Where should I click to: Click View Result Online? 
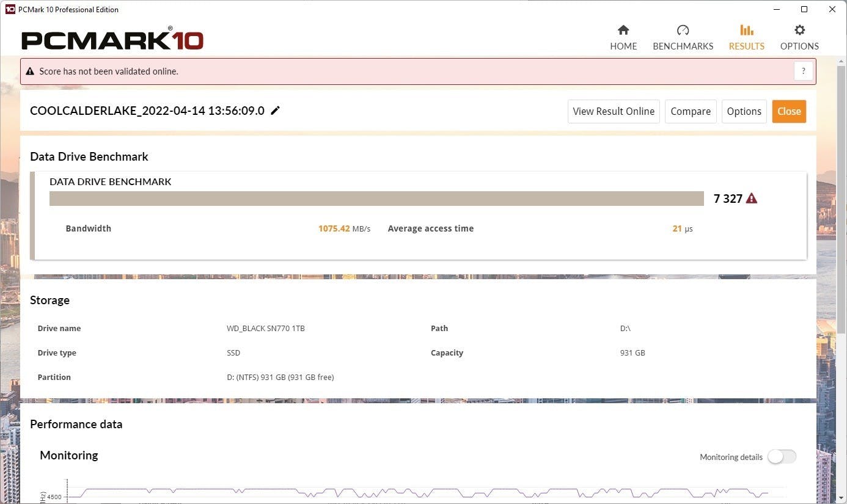point(614,111)
